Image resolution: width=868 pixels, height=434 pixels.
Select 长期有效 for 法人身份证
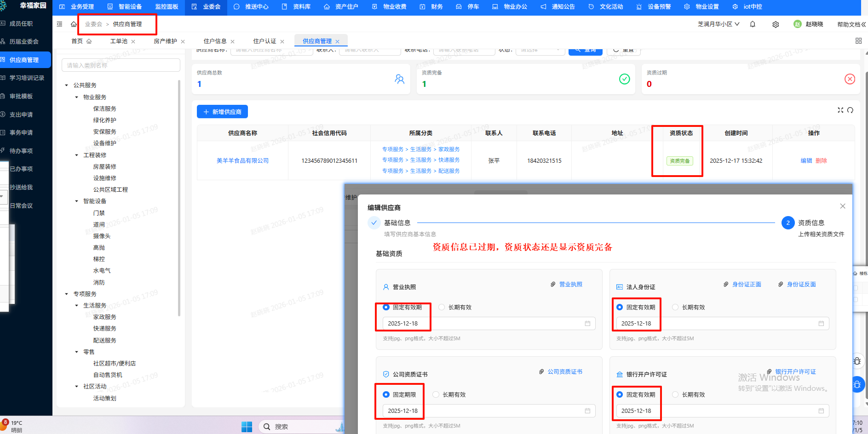pos(675,308)
